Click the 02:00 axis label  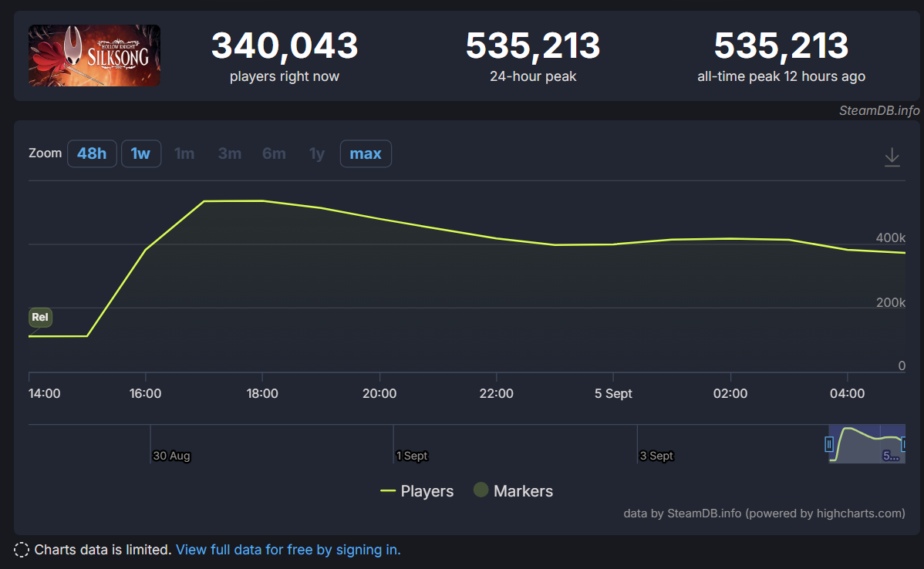730,393
